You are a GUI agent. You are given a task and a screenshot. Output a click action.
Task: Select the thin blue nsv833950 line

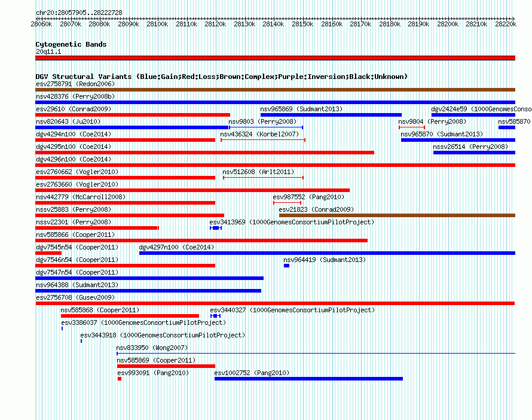pos(316,354)
